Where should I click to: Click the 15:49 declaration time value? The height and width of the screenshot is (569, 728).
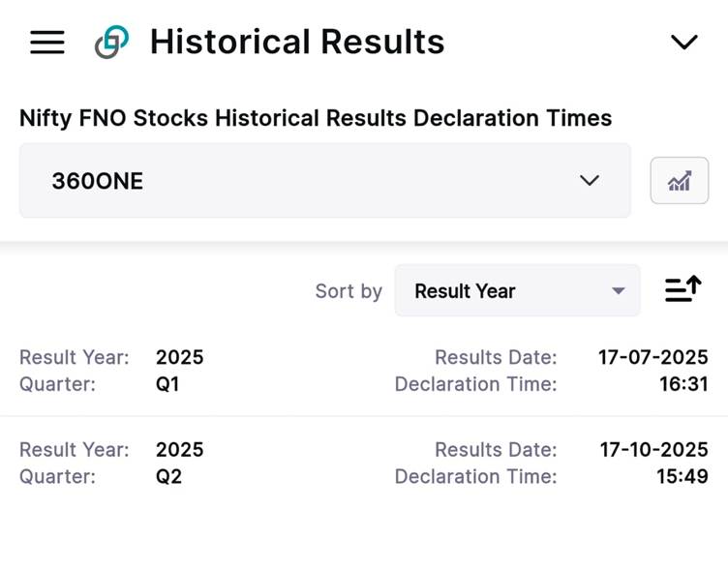click(x=682, y=477)
